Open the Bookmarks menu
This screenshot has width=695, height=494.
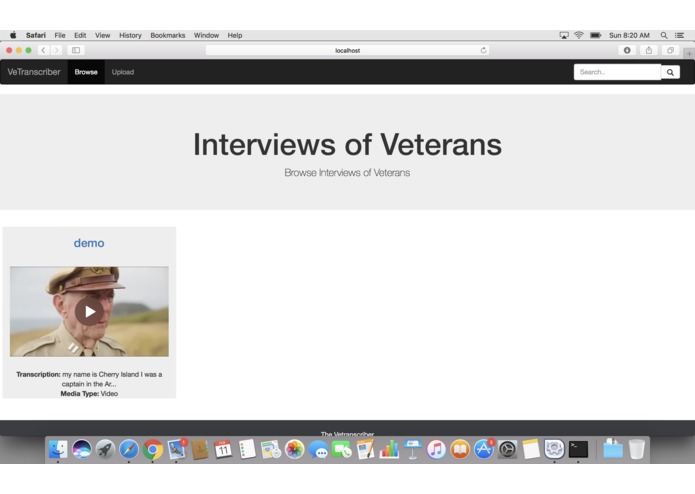point(168,35)
